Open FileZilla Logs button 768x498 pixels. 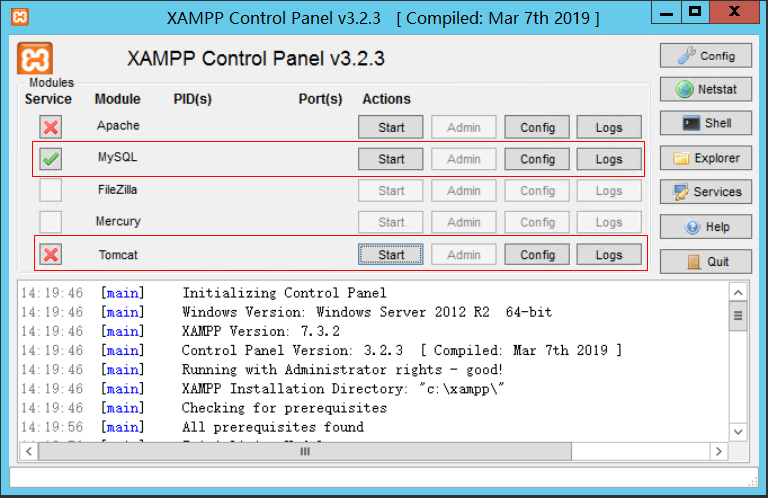[609, 191]
